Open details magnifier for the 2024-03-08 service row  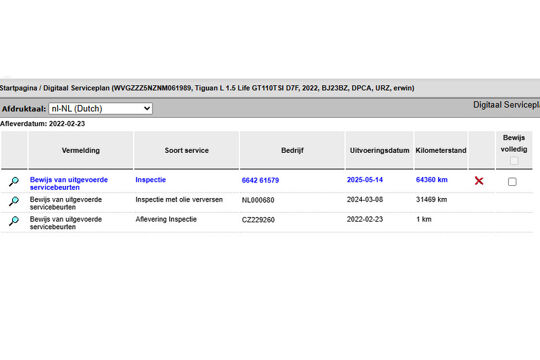[14, 201]
